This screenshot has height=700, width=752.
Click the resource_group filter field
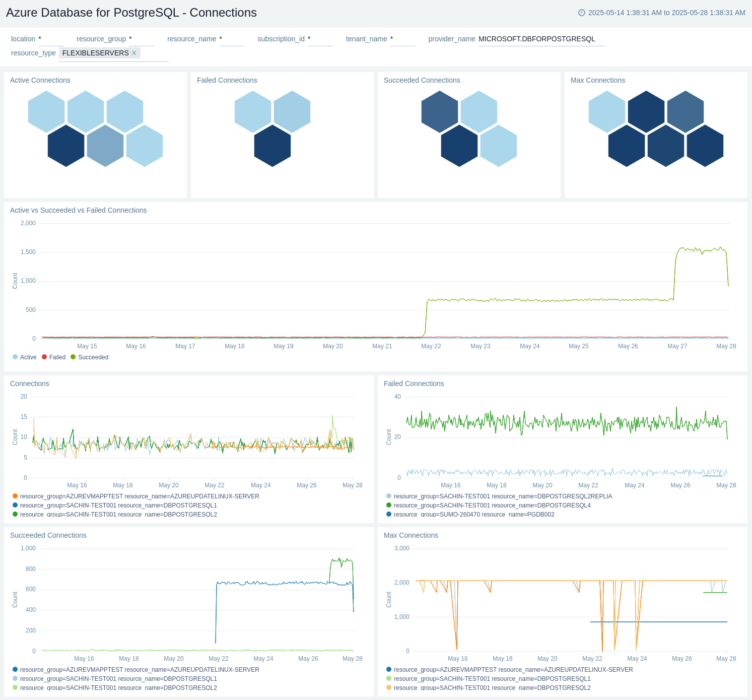142,39
